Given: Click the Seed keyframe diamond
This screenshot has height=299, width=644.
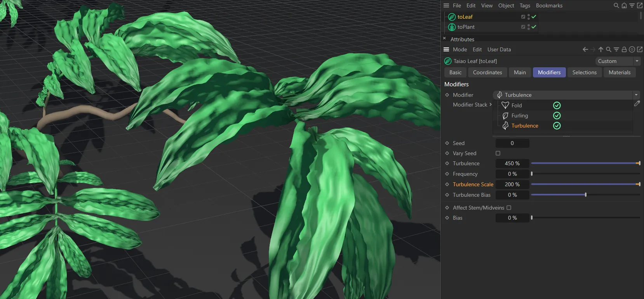Looking at the screenshot, I should 447,143.
